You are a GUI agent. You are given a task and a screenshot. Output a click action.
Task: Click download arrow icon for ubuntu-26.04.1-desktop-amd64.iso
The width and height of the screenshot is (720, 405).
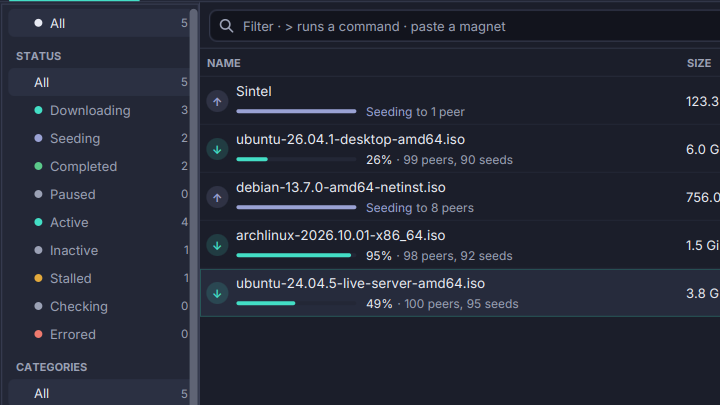pos(217,149)
